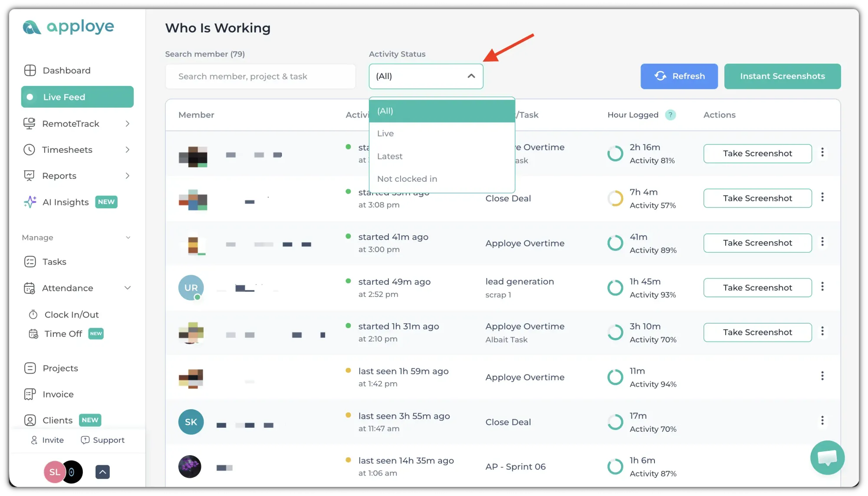Open the Invoice icon in sidebar
This screenshot has height=496, width=868.
pos(30,394)
